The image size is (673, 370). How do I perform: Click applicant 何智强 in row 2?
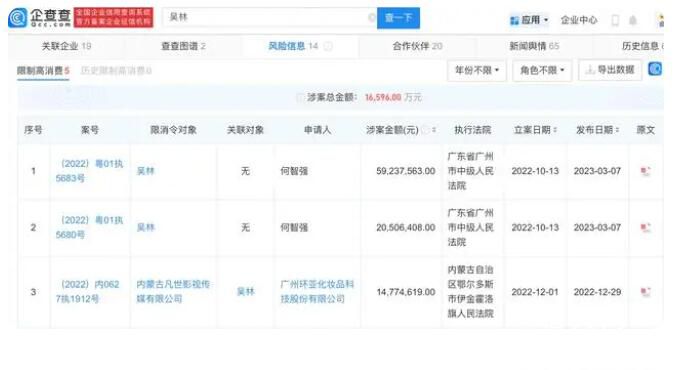coord(294,227)
